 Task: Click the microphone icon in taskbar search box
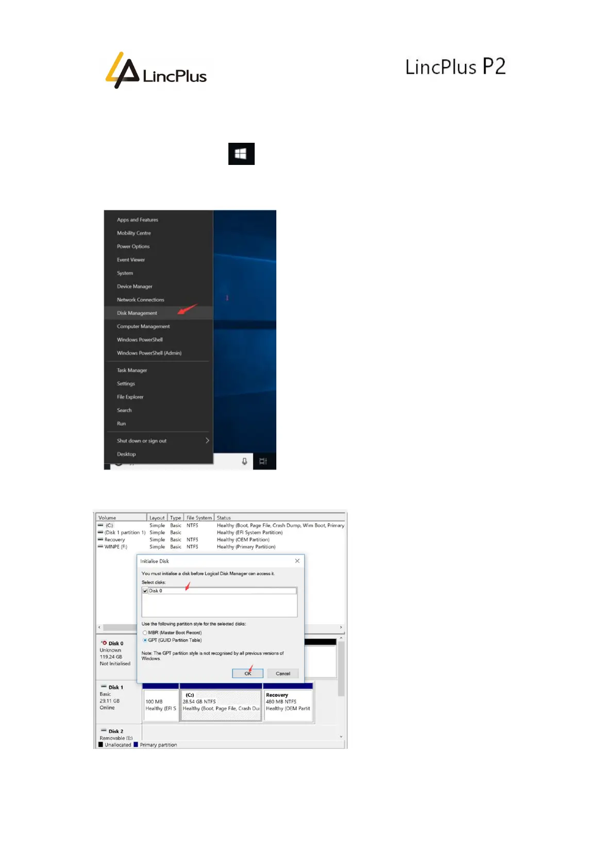click(244, 461)
